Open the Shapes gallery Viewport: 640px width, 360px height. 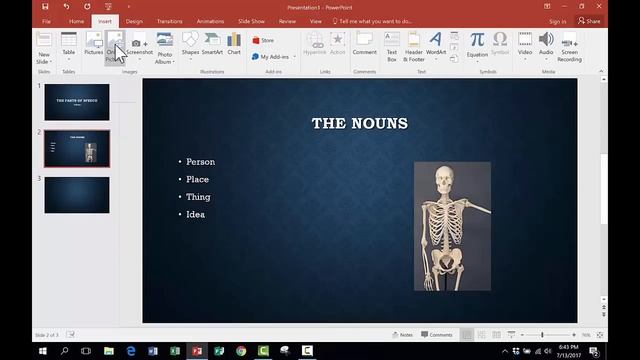(190, 47)
